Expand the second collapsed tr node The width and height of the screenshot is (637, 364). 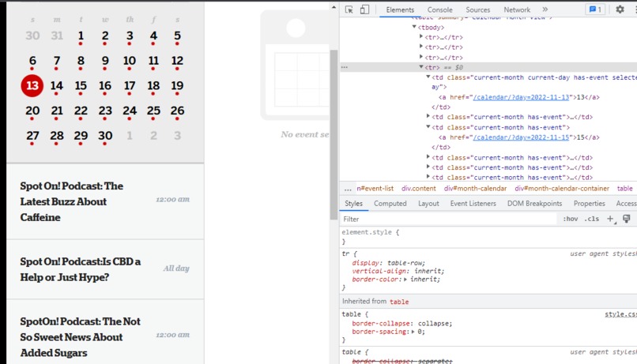(421, 47)
